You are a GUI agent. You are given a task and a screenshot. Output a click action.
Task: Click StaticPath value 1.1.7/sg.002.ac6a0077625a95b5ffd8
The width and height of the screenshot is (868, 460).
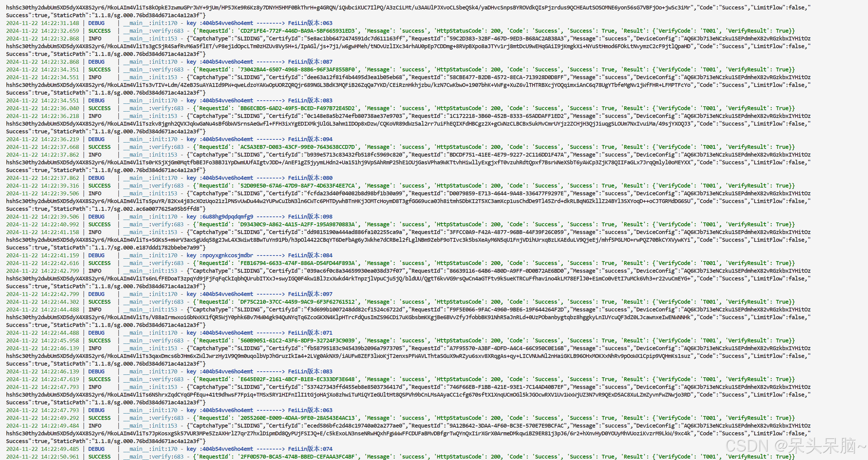148,209
